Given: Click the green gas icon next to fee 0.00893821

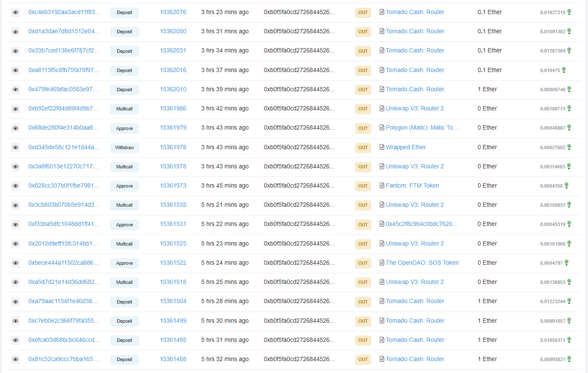Looking at the screenshot, I should pos(569,359).
